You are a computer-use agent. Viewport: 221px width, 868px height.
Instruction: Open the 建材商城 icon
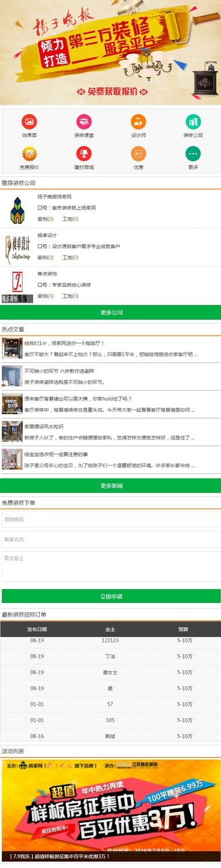click(84, 154)
